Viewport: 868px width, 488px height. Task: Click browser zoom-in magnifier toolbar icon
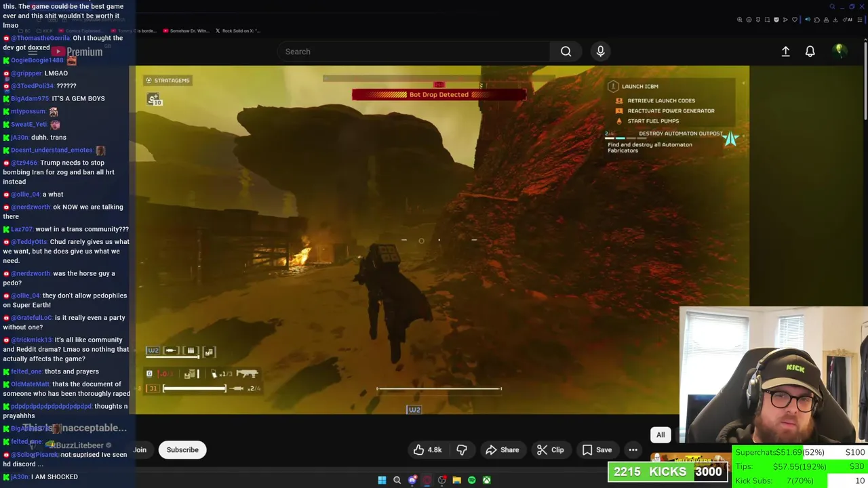[x=740, y=20]
